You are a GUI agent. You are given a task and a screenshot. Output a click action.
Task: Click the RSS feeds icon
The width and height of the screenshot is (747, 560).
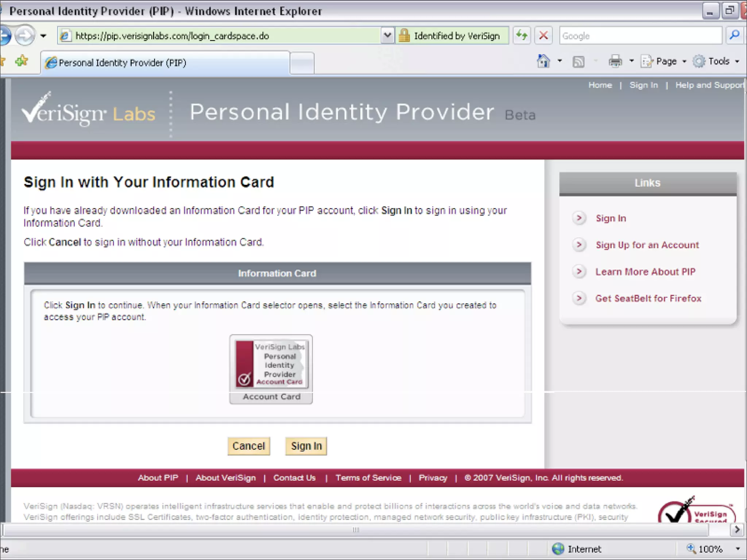tap(578, 62)
